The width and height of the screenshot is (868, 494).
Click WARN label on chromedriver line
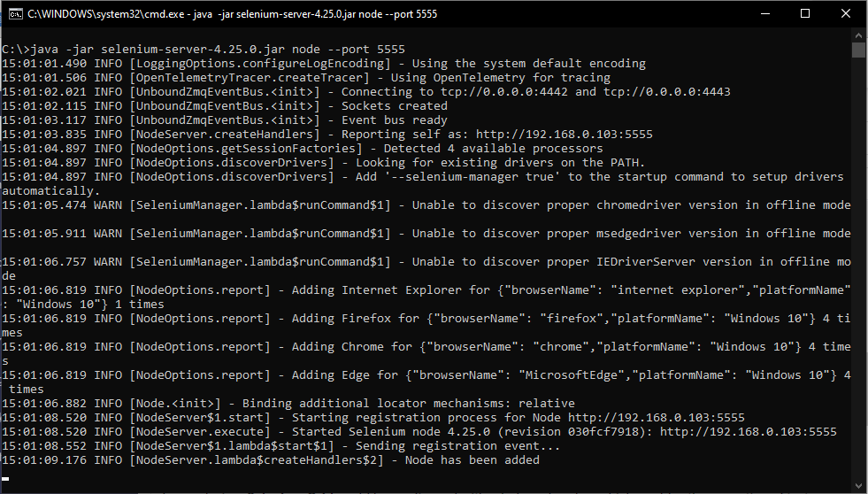[108, 205]
